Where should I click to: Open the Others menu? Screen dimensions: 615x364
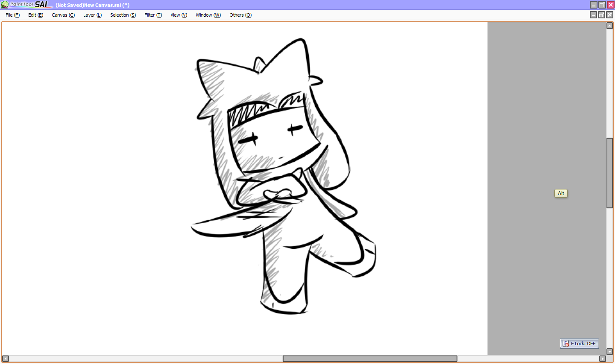[x=240, y=15]
